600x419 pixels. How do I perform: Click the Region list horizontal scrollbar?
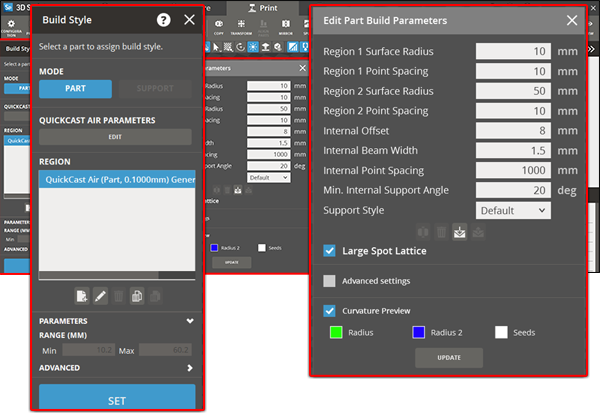(99, 275)
